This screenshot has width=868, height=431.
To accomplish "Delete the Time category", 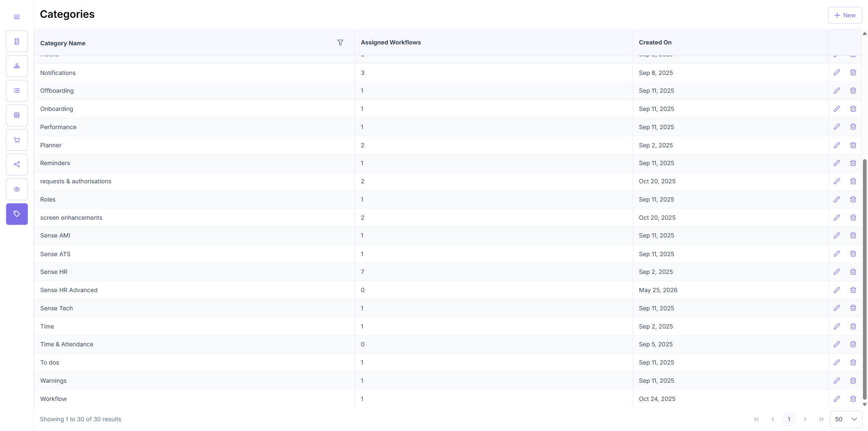I will [x=853, y=326].
